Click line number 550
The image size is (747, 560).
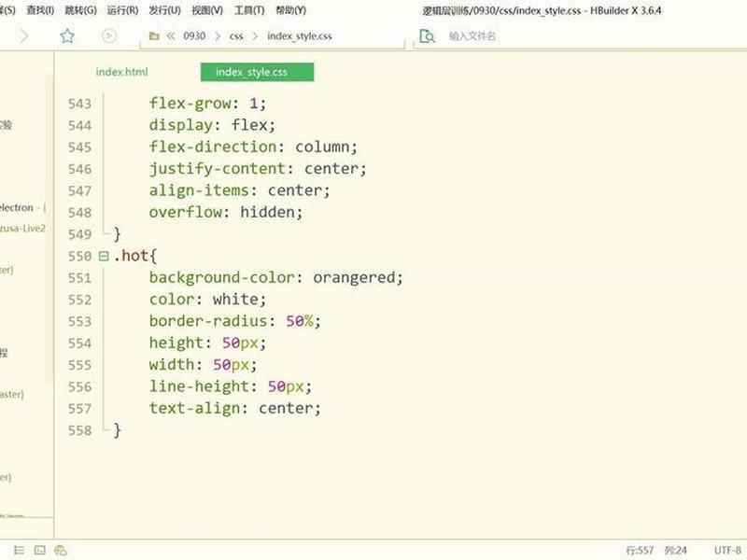tap(79, 256)
